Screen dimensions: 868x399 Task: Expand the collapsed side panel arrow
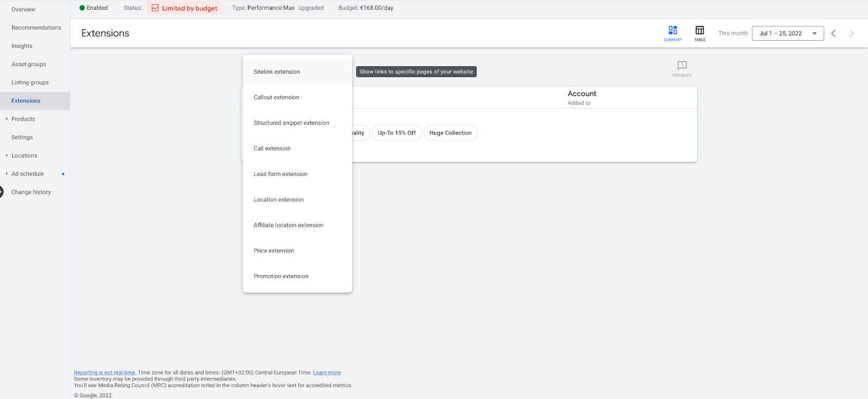click(x=2, y=192)
